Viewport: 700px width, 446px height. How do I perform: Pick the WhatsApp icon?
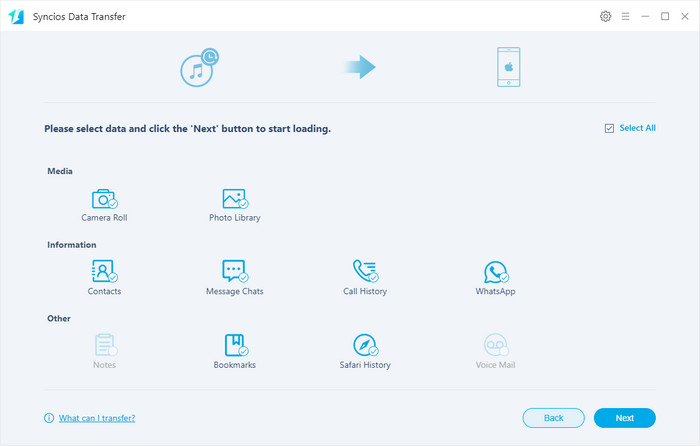[496, 272]
